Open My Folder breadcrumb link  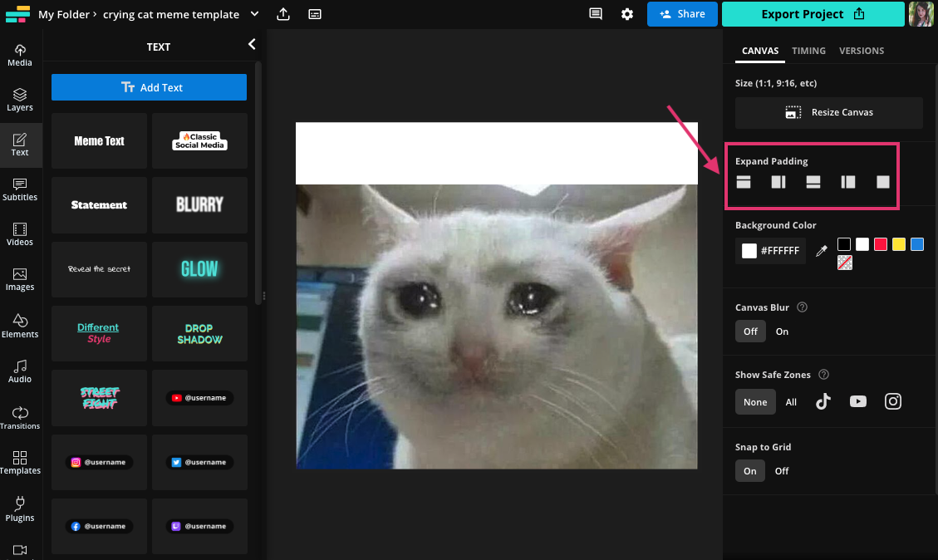(63, 14)
